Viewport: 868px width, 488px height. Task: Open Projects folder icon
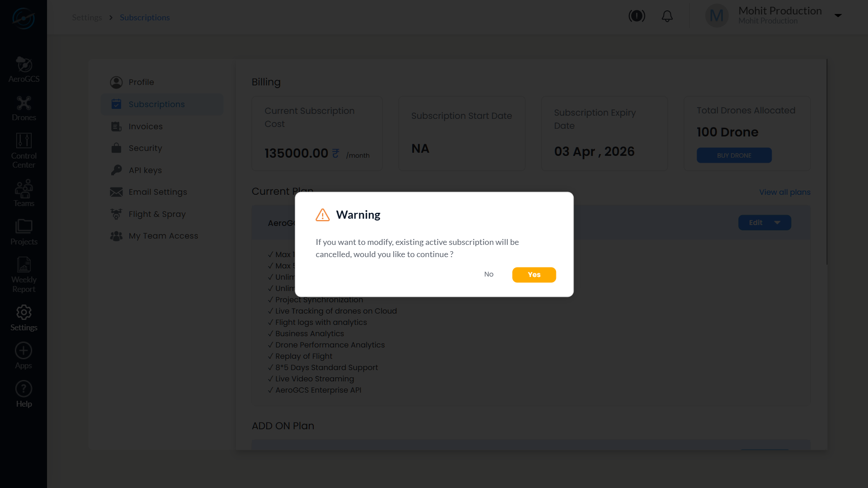click(x=24, y=226)
